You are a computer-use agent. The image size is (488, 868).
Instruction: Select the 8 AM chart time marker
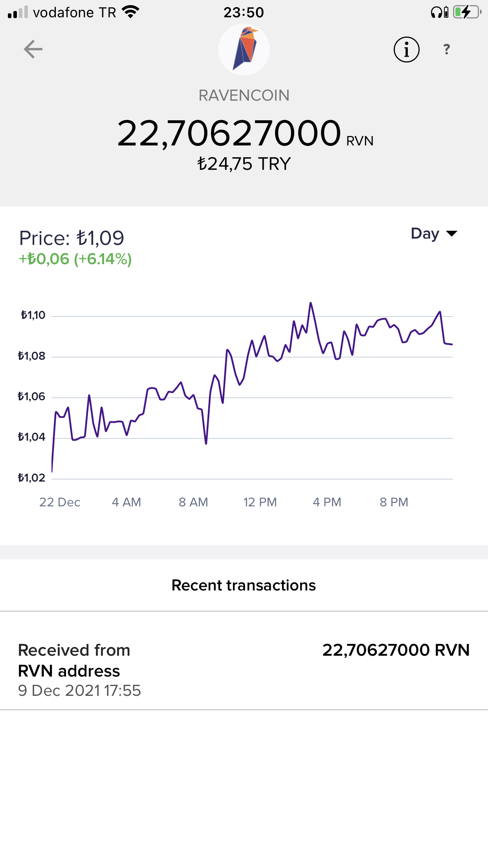point(193,502)
